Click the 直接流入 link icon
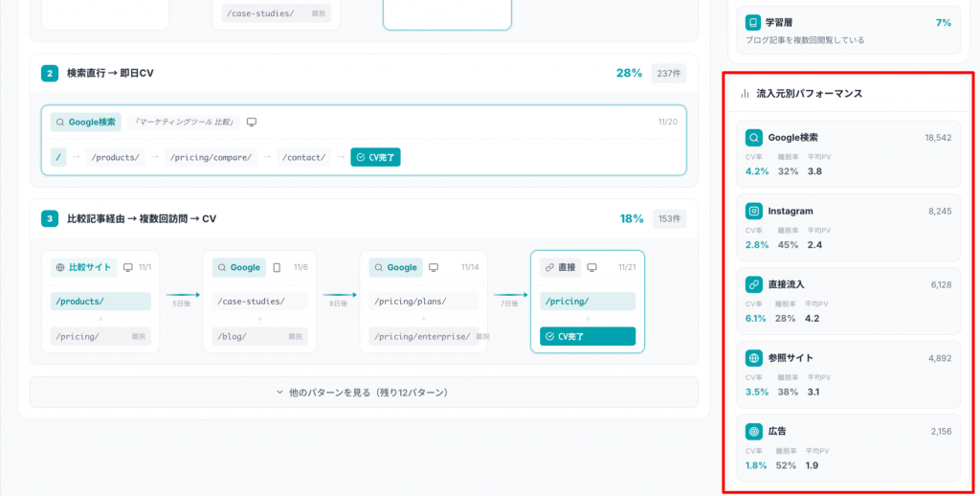 coord(754,284)
